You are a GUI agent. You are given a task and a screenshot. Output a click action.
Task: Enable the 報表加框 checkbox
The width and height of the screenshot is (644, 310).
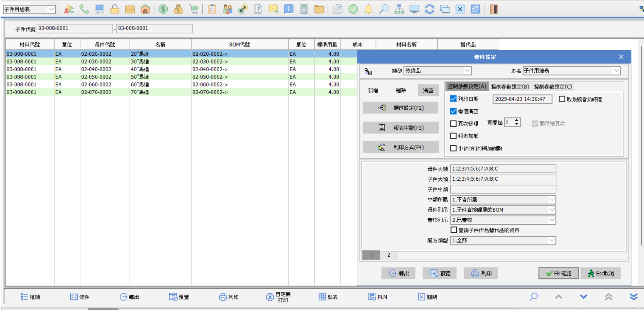[x=453, y=136]
